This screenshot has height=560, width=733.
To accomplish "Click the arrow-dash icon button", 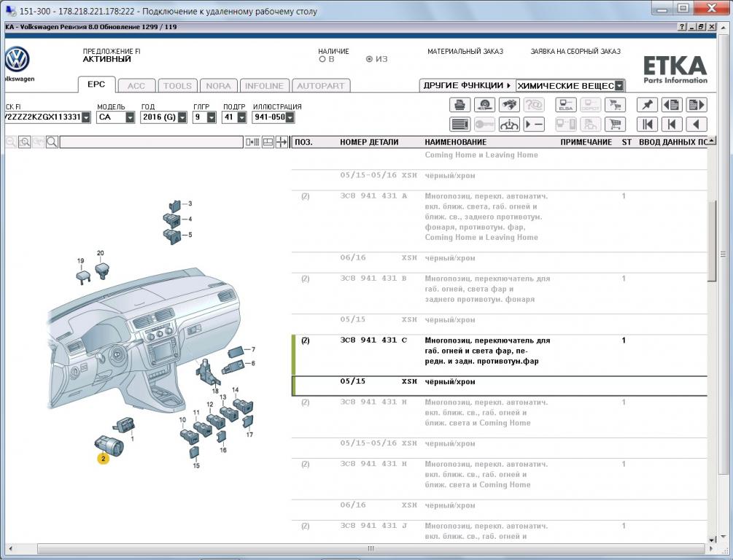I will [x=534, y=125].
